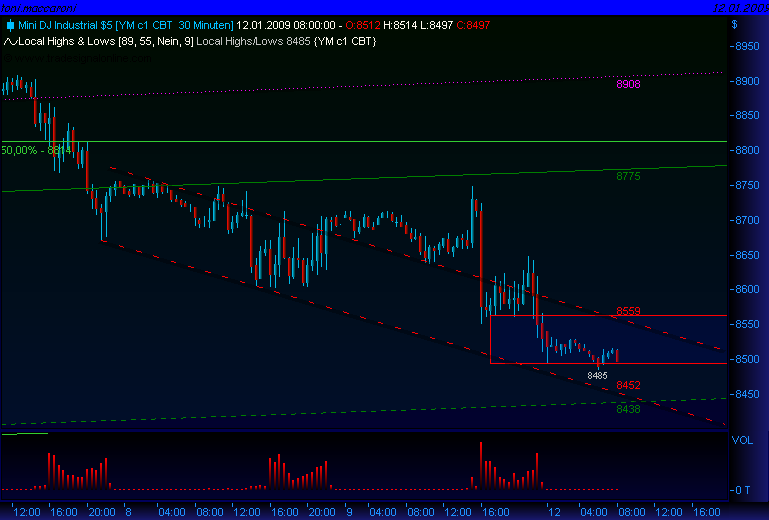Screen dimensions: 769x520
Task: Click the C:8497 close value
Action: point(473,25)
